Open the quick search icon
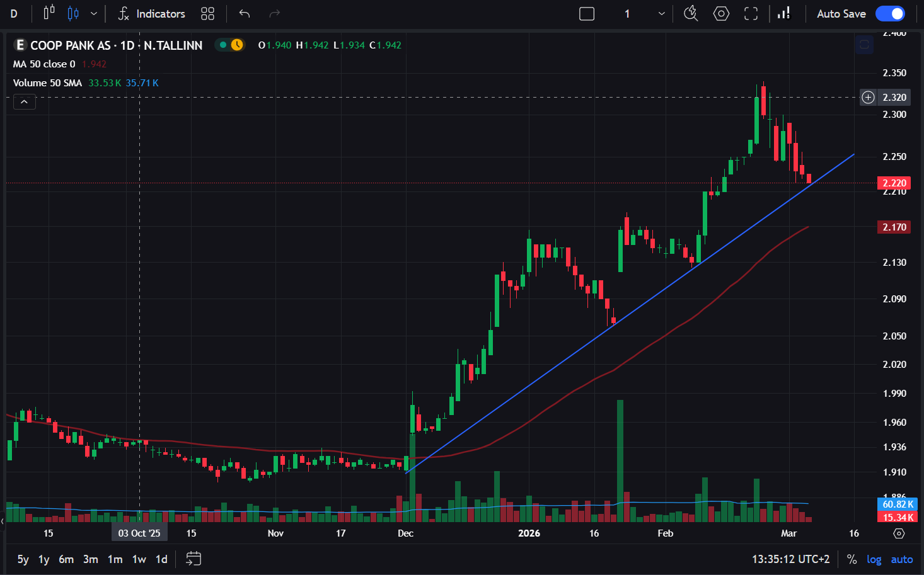 [x=691, y=14]
